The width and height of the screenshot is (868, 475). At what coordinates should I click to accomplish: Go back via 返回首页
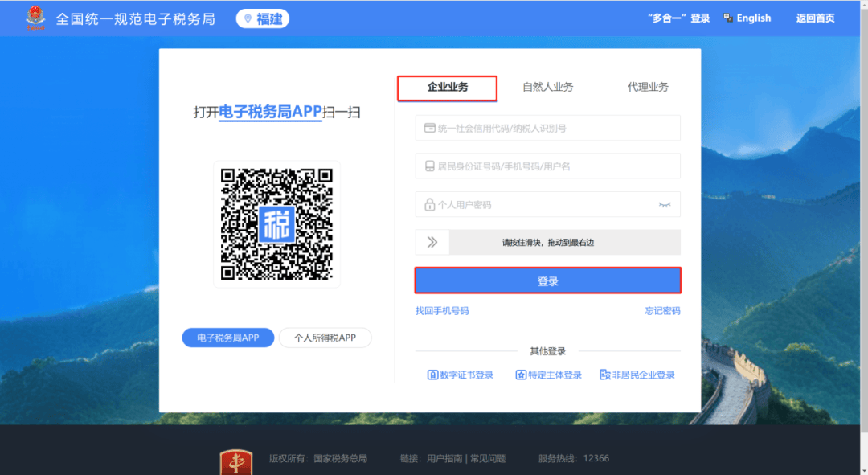[x=815, y=18]
